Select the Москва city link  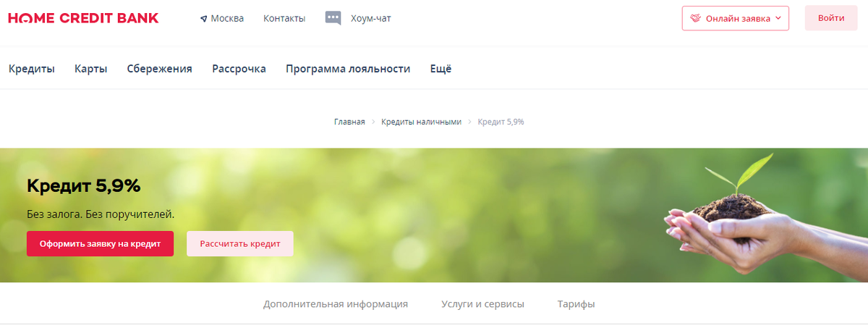coord(227,18)
